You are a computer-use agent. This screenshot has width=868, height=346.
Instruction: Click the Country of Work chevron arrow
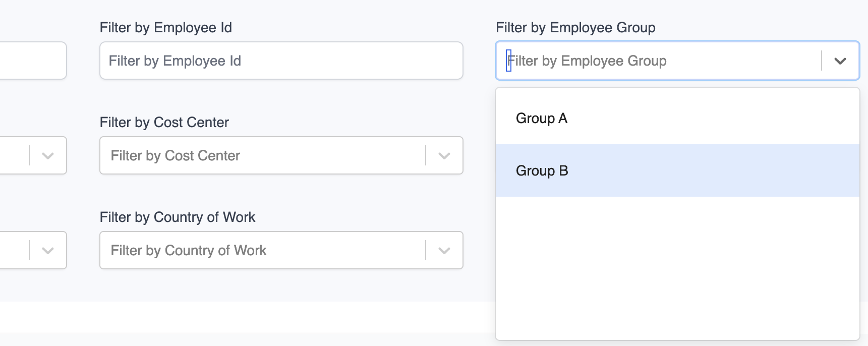[x=444, y=251]
